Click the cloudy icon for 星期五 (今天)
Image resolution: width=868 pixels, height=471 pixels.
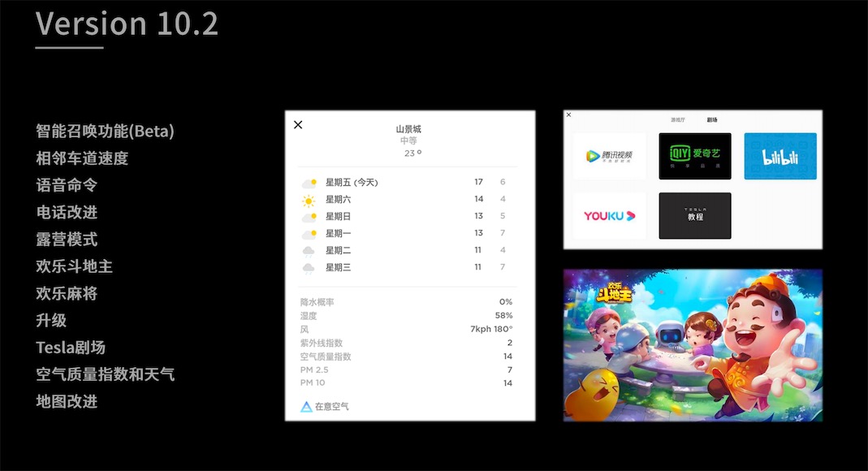click(x=309, y=182)
